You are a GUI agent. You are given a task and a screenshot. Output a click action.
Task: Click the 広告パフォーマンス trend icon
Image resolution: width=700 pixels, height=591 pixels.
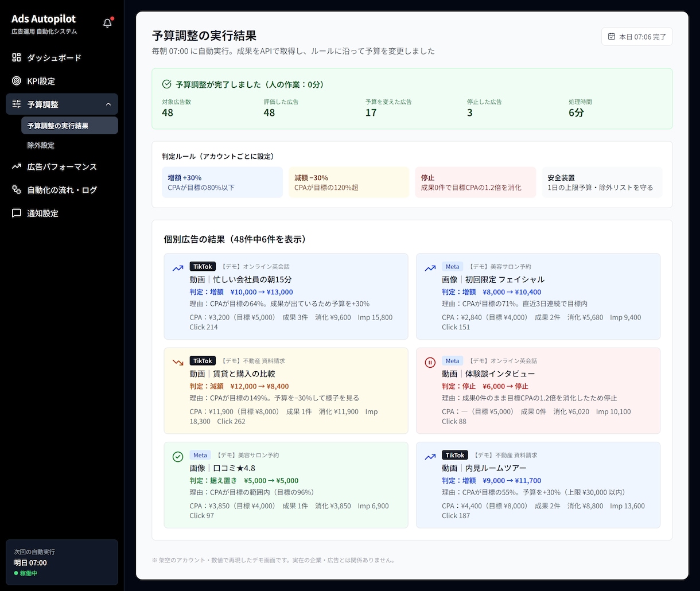pyautogui.click(x=17, y=166)
